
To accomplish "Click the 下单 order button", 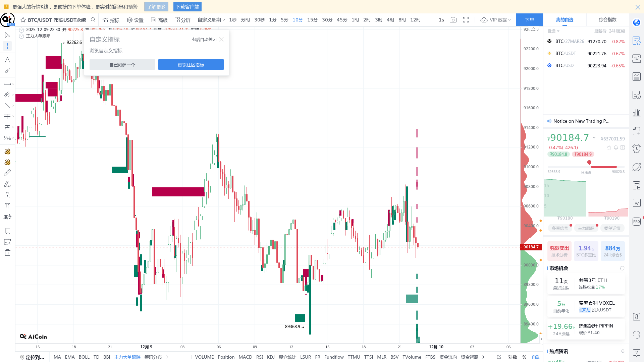I will 529,20.
